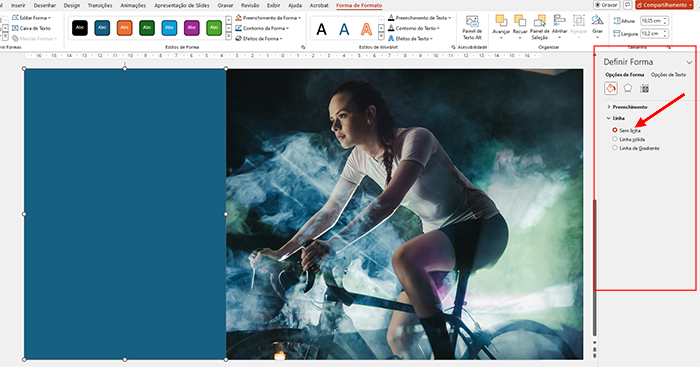This screenshot has width=700, height=367.
Task: Open size and properties icon in pane
Action: coord(644,88)
